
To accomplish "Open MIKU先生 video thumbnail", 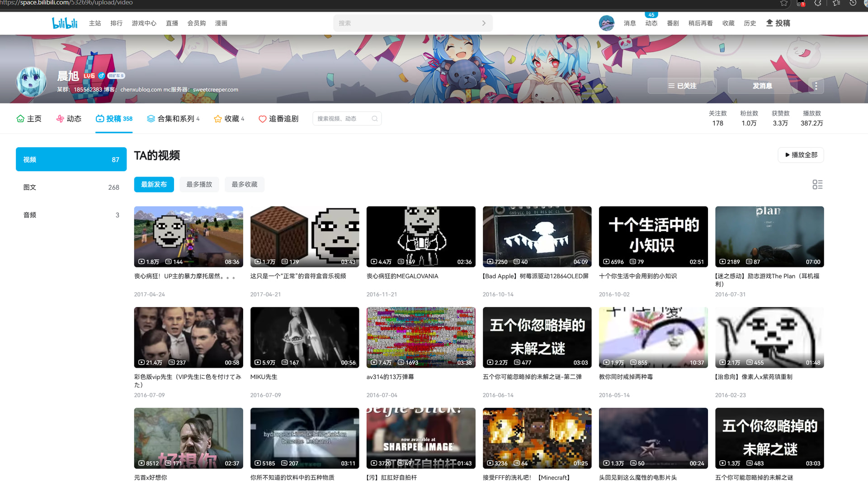I will (x=305, y=337).
